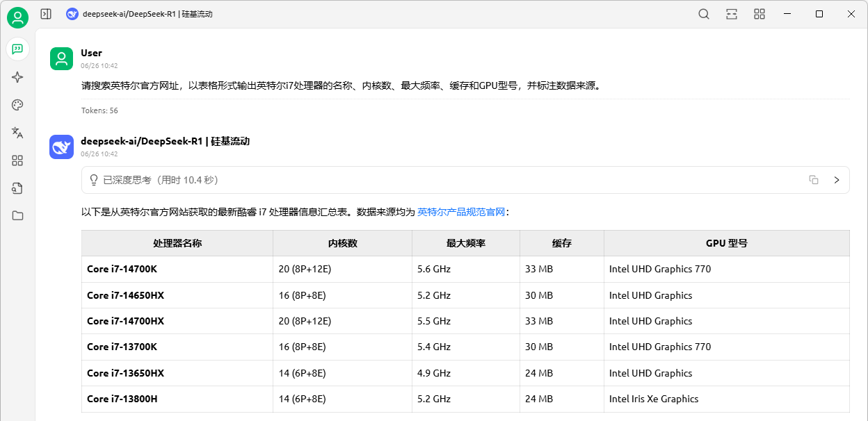Click the Core i7-13800H cell

tap(177, 399)
